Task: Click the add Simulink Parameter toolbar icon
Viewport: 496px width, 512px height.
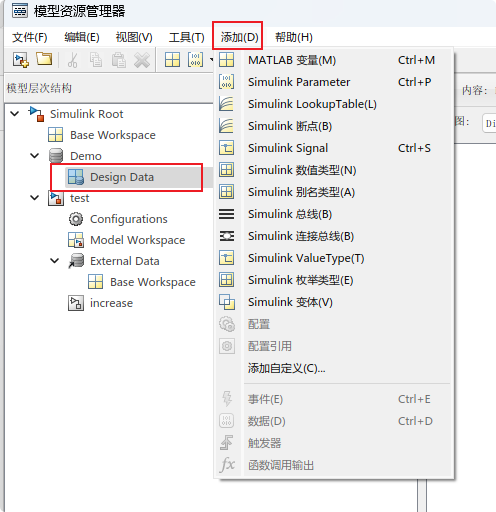Action: 195,60
